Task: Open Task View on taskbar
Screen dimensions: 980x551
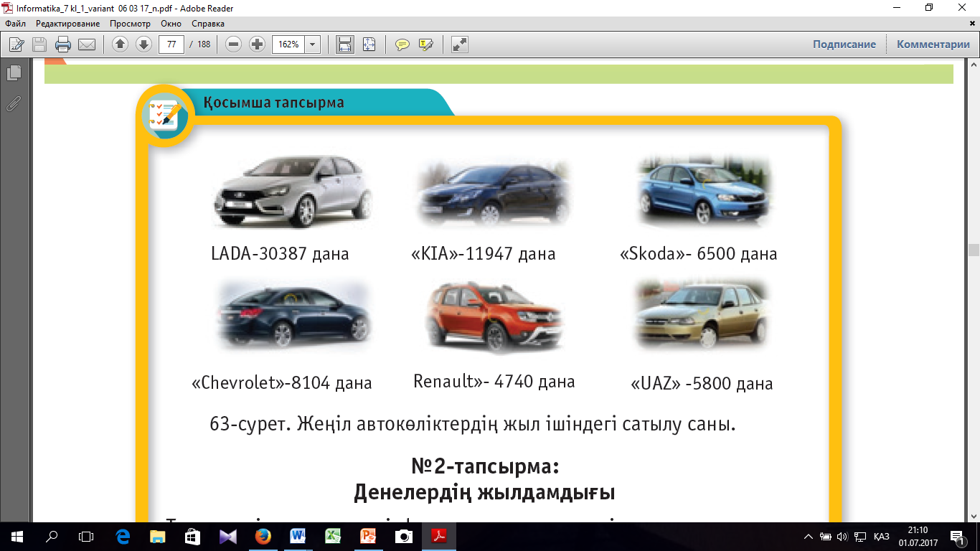Action: [86, 536]
